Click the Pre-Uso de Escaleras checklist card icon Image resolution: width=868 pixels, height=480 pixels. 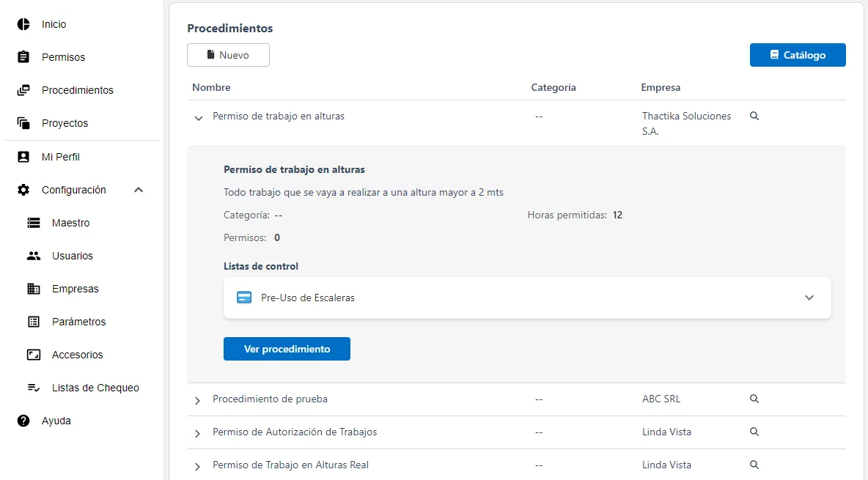pos(244,298)
